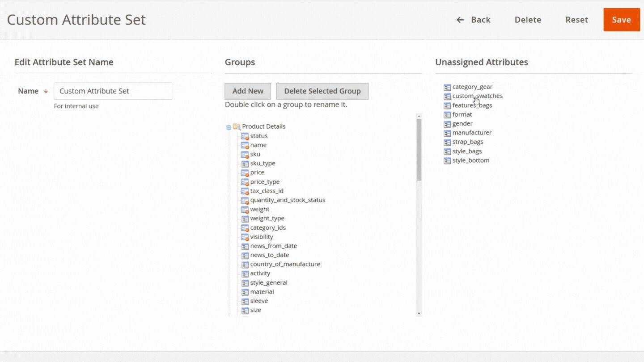
Task: Click the visibility attribute icon
Action: point(245,237)
